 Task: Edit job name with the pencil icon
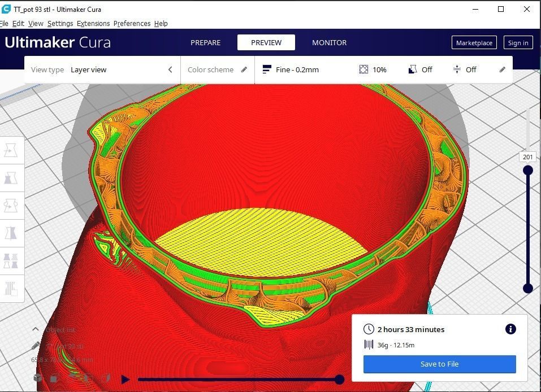pyautogui.click(x=36, y=345)
